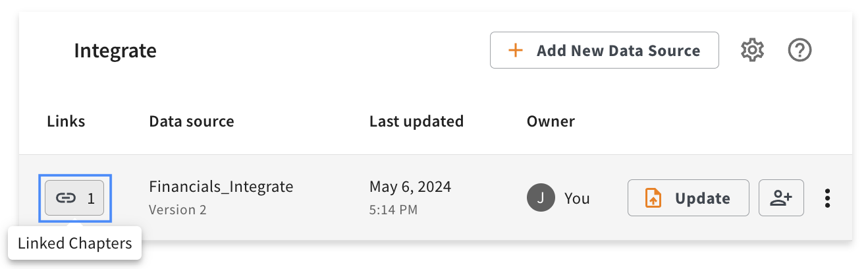
Task: Open the help question mark icon
Action: [800, 50]
